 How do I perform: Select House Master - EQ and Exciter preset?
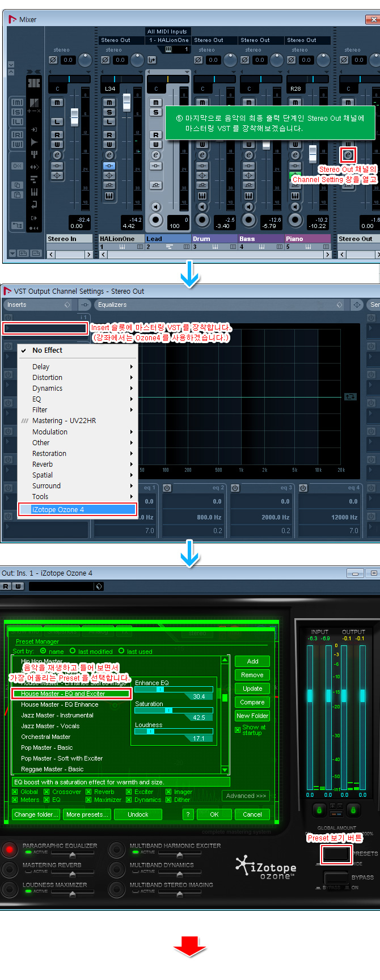(71, 694)
